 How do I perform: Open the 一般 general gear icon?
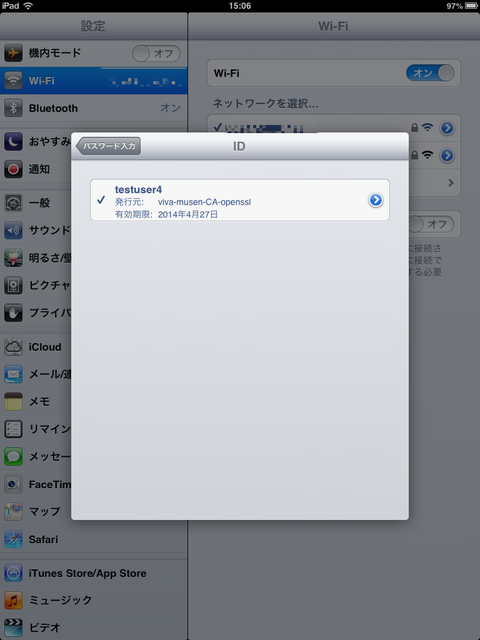(13, 202)
